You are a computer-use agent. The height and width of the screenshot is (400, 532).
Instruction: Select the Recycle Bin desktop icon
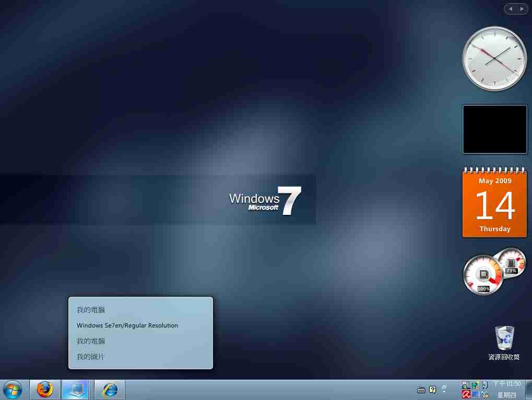point(504,342)
